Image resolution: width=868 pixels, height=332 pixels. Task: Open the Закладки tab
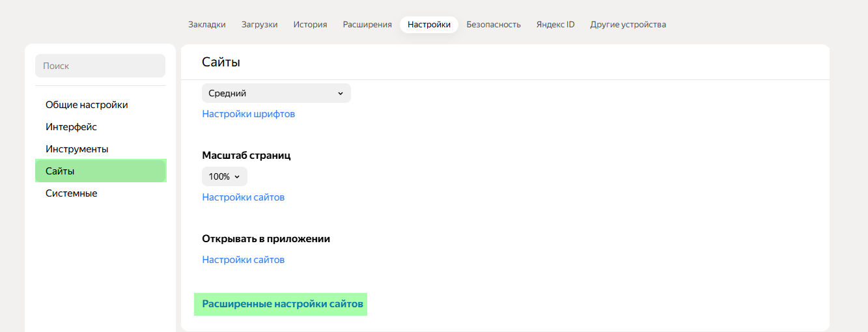206,25
